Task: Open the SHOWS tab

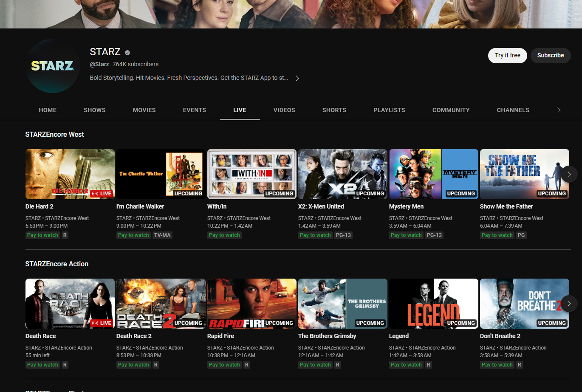Action: pyautogui.click(x=95, y=110)
